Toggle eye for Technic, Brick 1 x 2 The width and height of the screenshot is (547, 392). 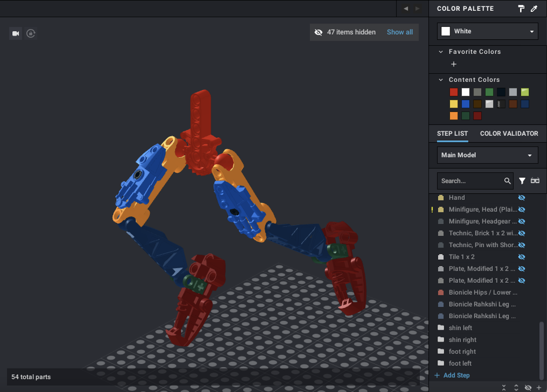(522, 233)
